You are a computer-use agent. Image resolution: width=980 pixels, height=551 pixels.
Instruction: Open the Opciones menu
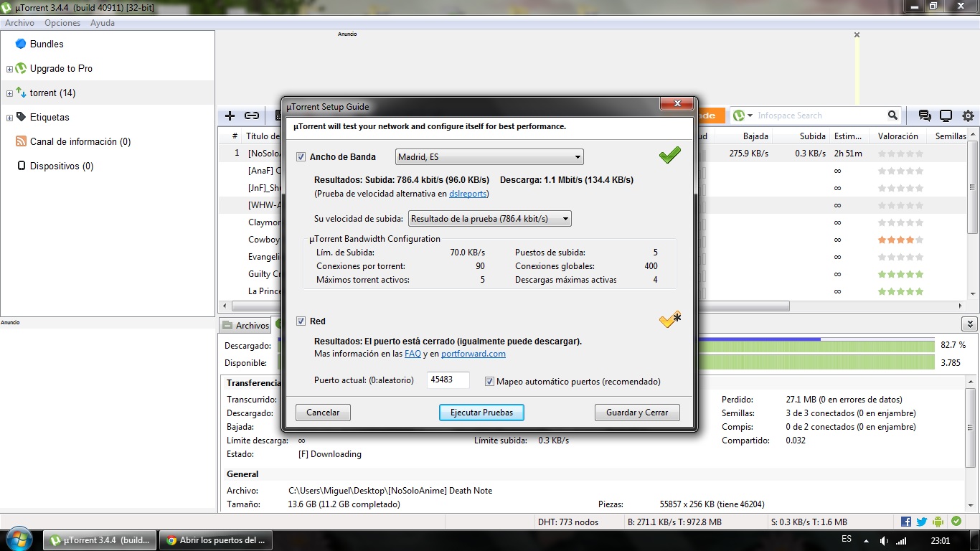[x=62, y=23]
